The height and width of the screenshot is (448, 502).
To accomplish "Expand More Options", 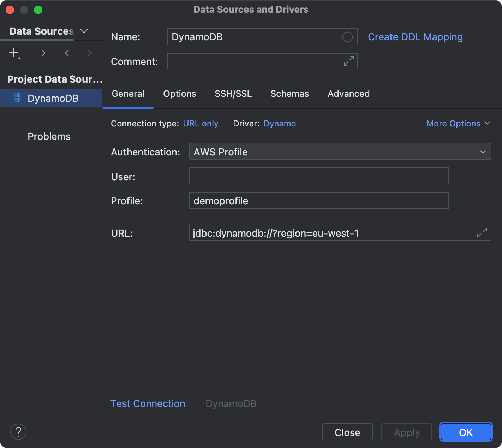I will point(458,123).
